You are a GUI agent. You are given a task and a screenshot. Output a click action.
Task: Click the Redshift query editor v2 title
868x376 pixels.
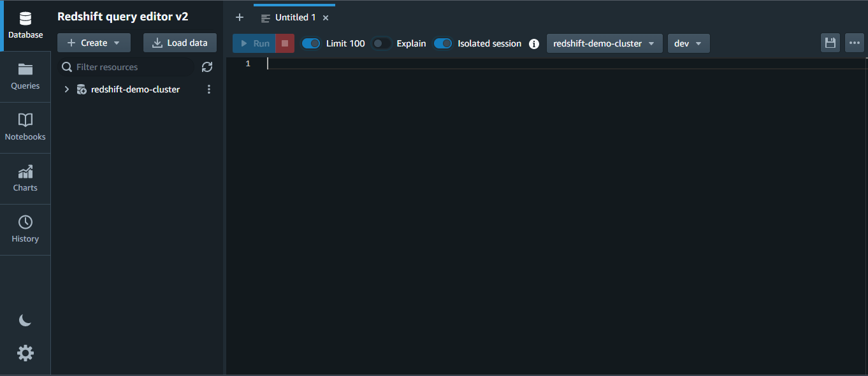pyautogui.click(x=123, y=17)
